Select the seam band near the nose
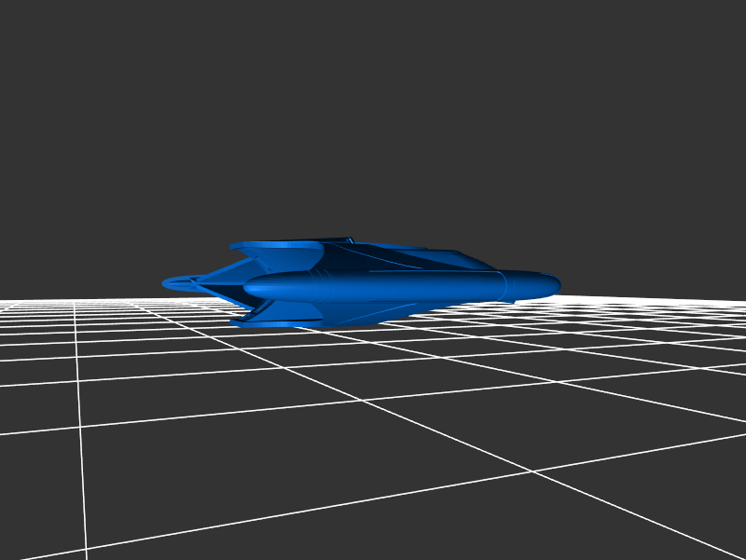 click(x=506, y=285)
